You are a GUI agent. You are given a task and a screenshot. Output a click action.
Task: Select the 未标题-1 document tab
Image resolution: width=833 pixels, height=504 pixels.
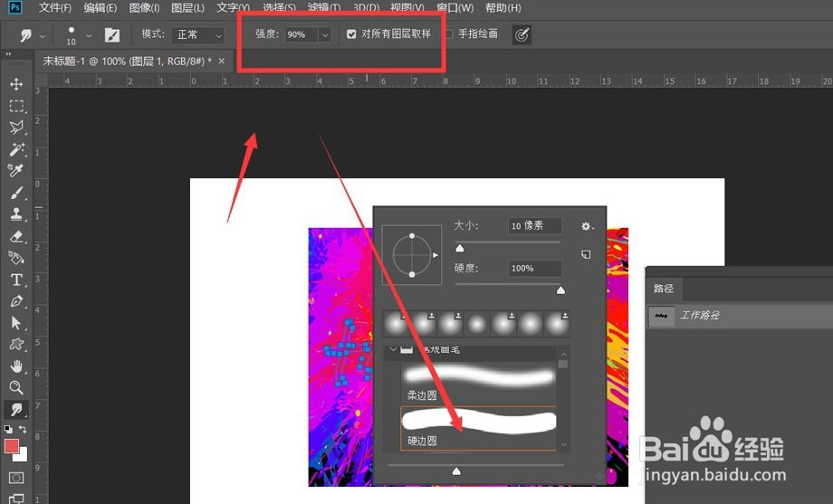tap(128, 61)
